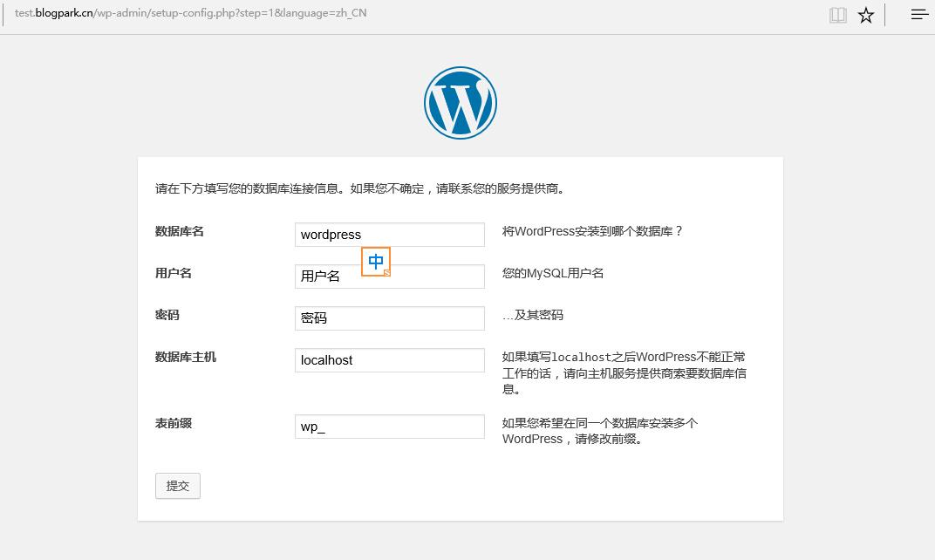
Task: Open the reading view book icon
Action: (838, 15)
